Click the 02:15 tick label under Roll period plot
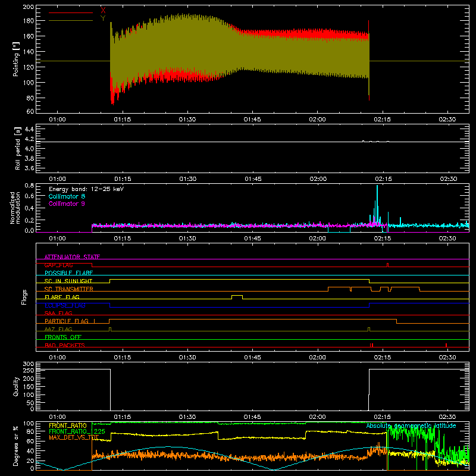Viewport: 476px width, 476px height. pyautogui.click(x=383, y=179)
